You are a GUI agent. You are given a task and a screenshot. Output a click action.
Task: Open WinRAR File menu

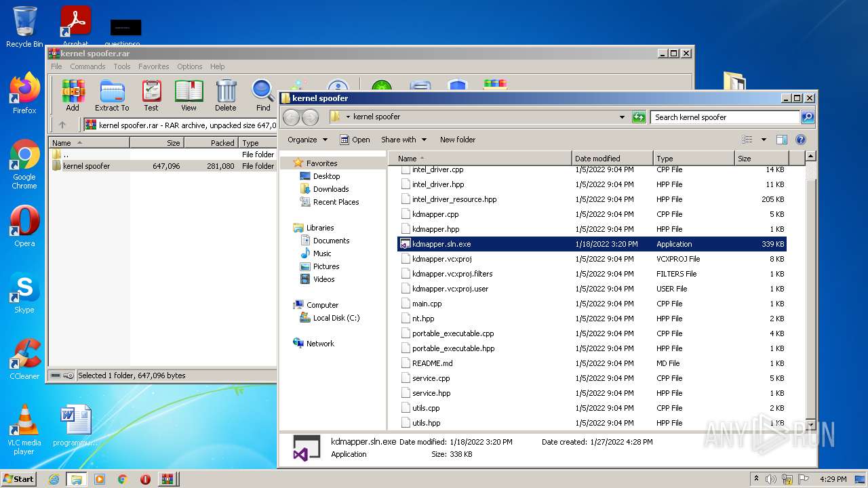[x=56, y=66]
